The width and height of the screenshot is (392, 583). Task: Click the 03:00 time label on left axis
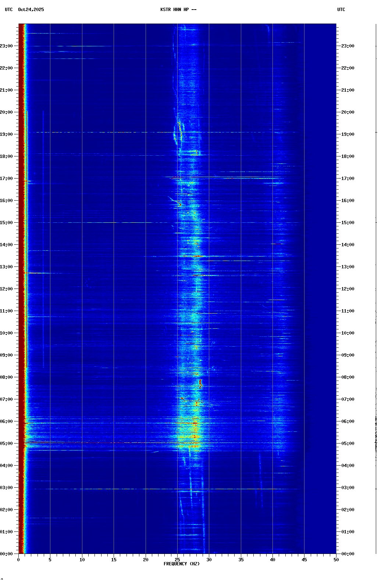(7, 488)
